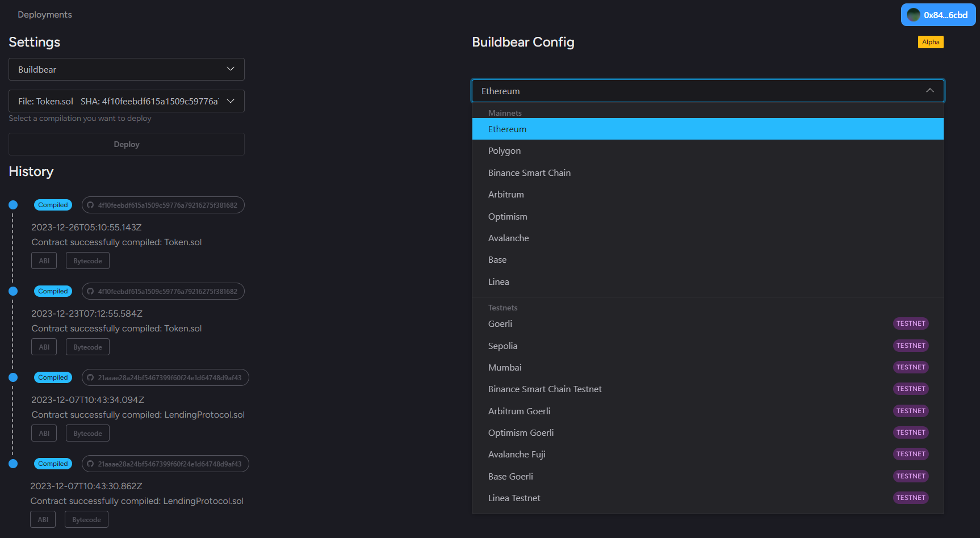This screenshot has width=980, height=538.
Task: Show ABI for the 10:43:34.094Z LendingProtocol compilation
Action: tap(44, 433)
